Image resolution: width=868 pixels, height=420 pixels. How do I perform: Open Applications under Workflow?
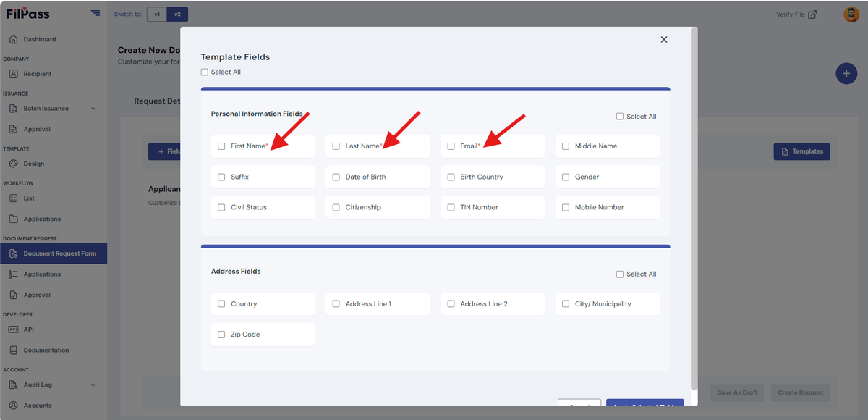42,219
